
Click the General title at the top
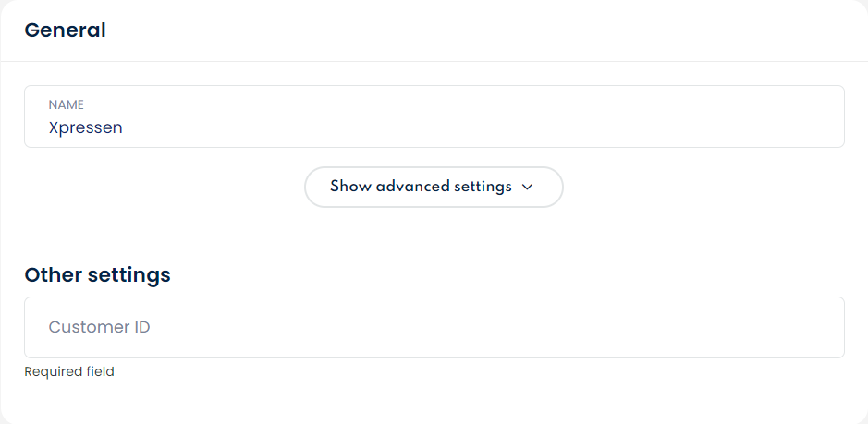click(x=65, y=30)
